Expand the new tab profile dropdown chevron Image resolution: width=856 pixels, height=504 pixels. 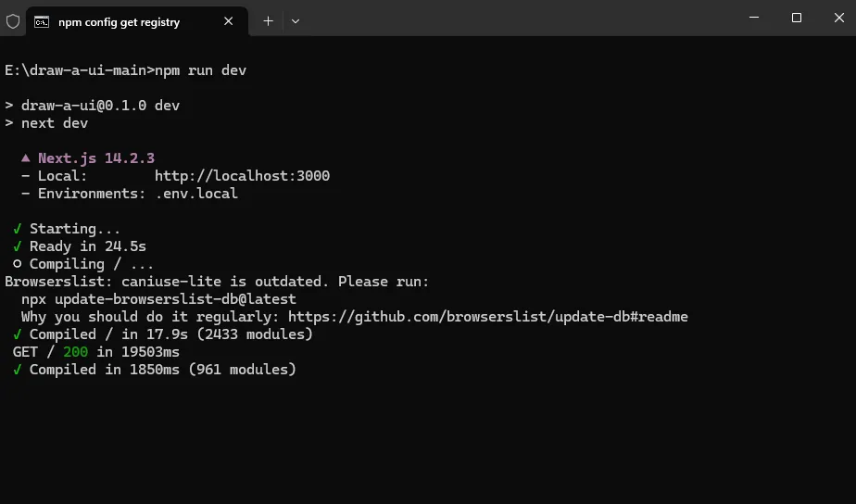coord(296,20)
